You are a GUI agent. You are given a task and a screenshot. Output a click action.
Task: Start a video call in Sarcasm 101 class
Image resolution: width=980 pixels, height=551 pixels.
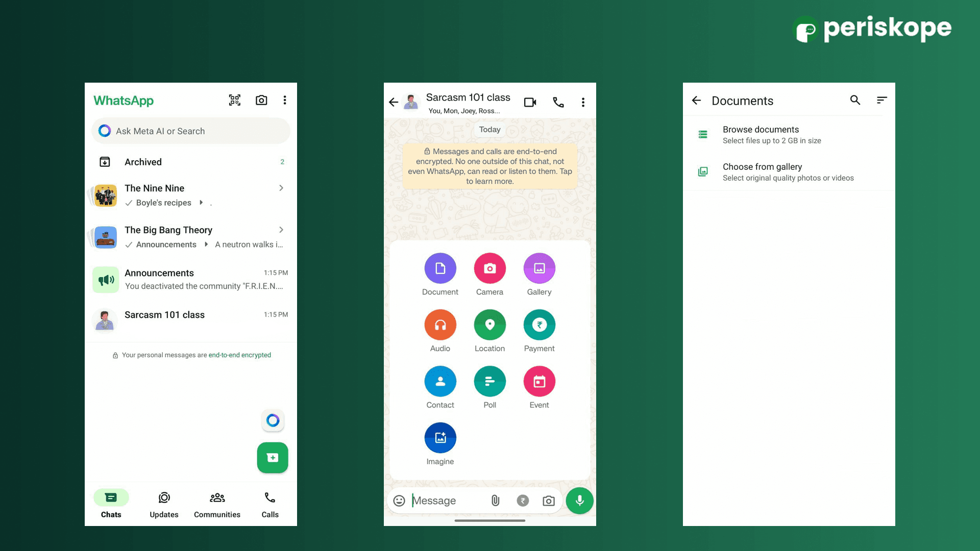coord(530,102)
